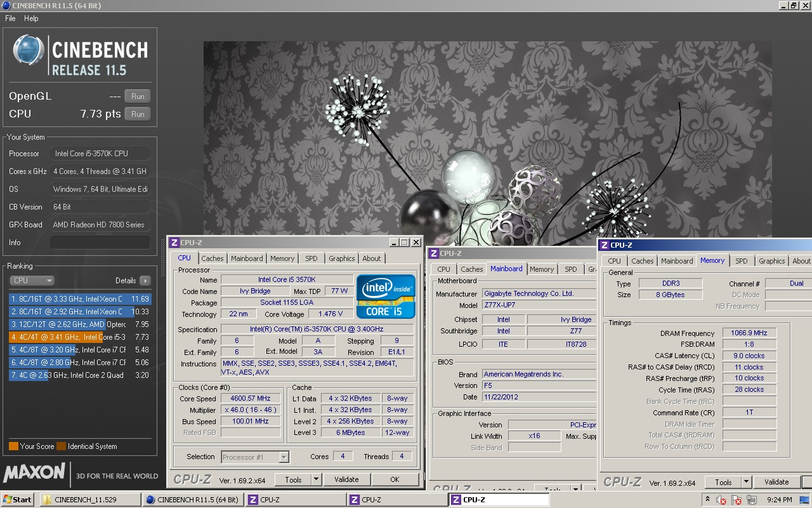Open the CPU ranking type dropdown

pos(32,280)
